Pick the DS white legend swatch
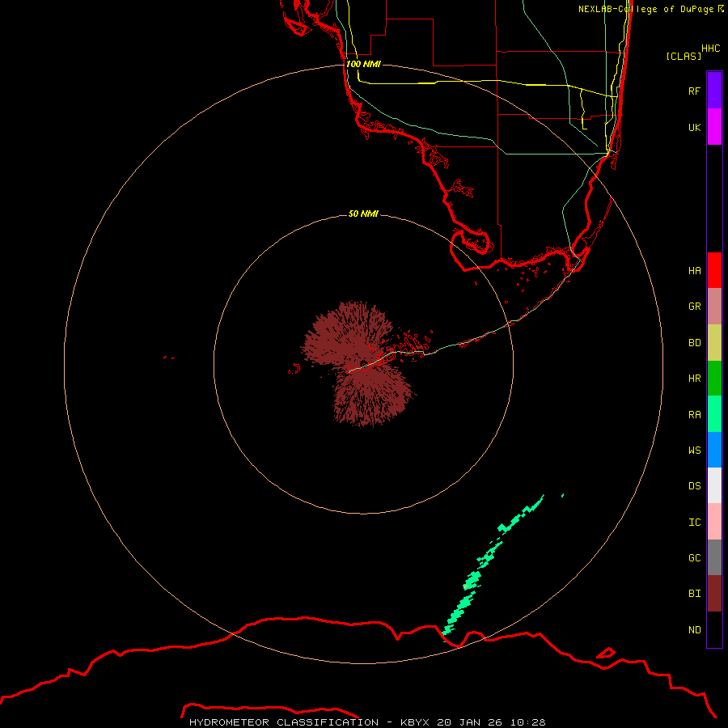This screenshot has width=728, height=728. pyautogui.click(x=714, y=485)
